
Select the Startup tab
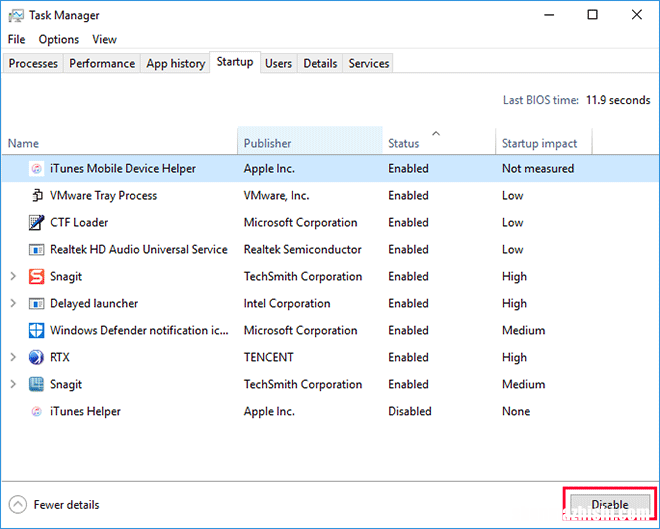coord(235,62)
